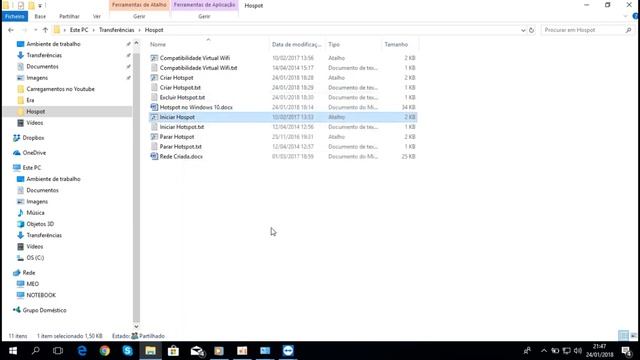The image size is (640, 360).
Task: Click the volume speaker tray icon
Action: (578, 351)
